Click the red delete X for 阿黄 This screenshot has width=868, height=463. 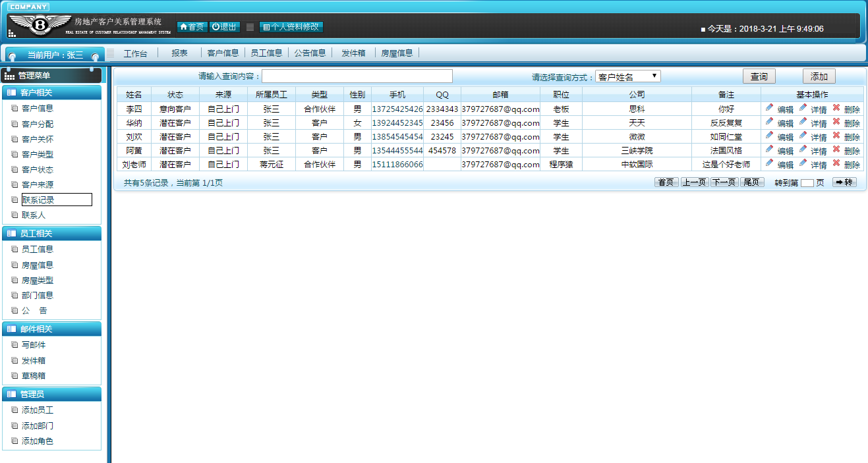(836, 149)
